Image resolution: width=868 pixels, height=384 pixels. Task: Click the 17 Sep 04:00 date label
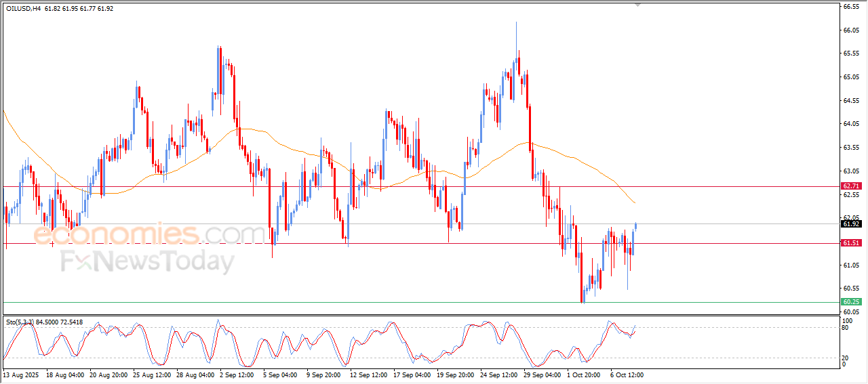(x=410, y=375)
